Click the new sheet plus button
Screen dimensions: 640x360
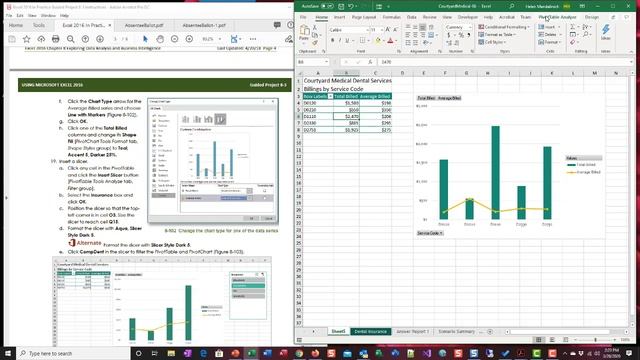(x=490, y=331)
